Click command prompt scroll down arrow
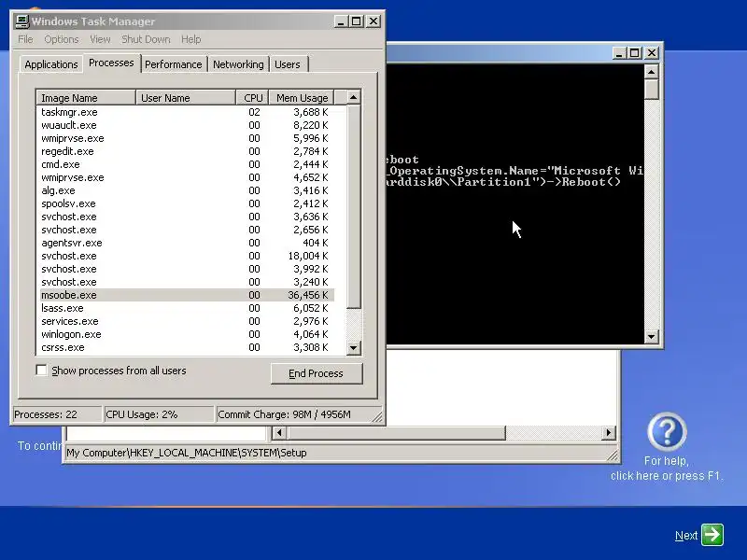 point(651,337)
